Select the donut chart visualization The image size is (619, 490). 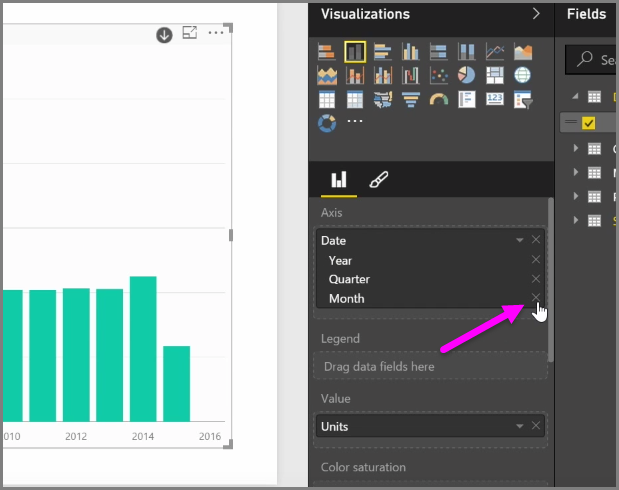[326, 123]
